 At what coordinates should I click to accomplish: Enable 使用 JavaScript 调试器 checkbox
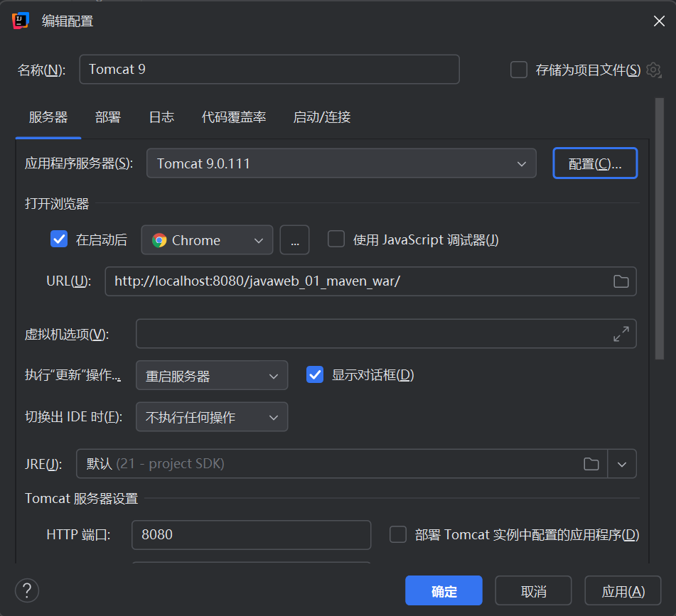336,239
